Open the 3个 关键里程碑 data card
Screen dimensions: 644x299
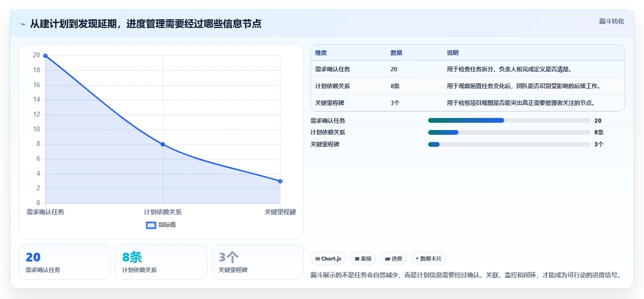click(x=258, y=262)
